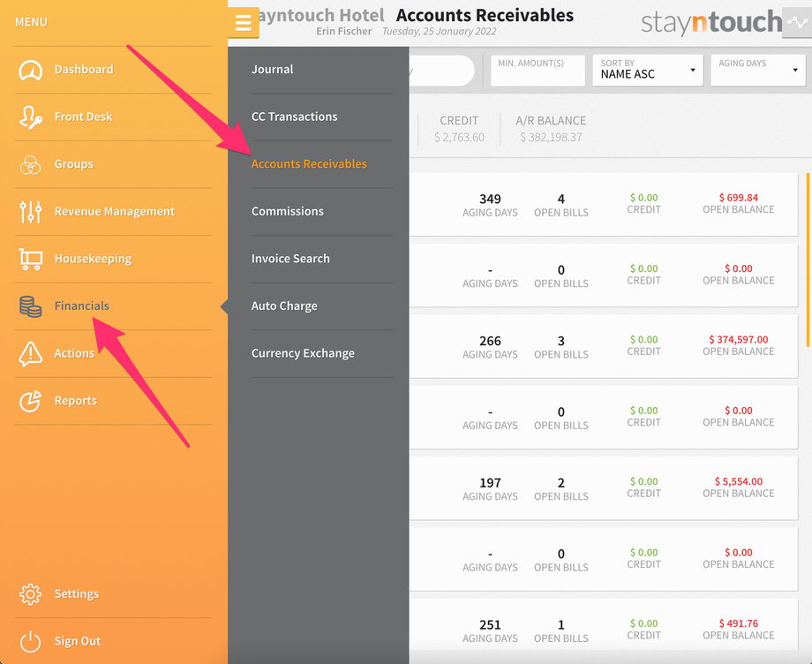
Task: Open the Sort By NAME ASC dropdown
Action: [648, 70]
